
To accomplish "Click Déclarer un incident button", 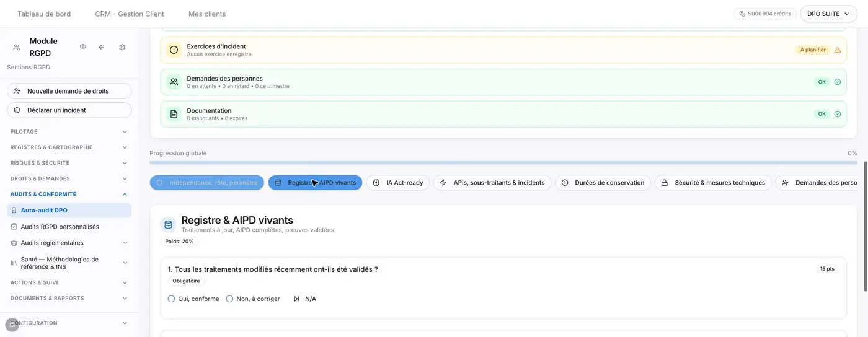I will [x=69, y=110].
